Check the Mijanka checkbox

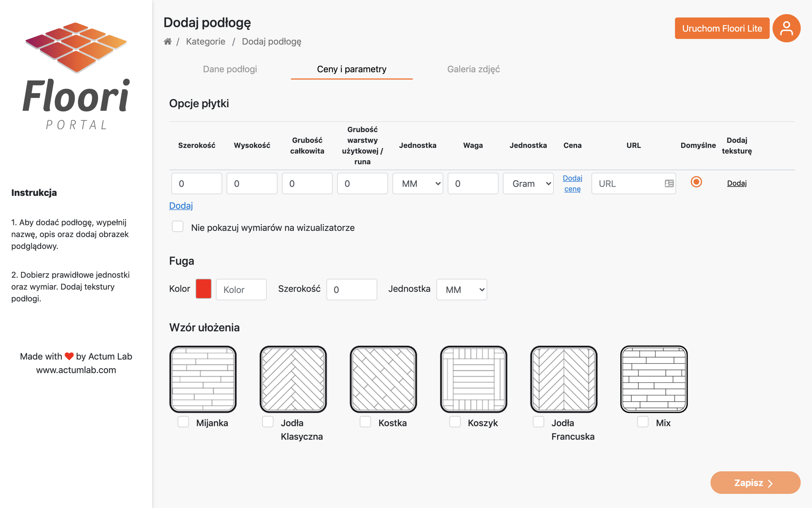183,422
